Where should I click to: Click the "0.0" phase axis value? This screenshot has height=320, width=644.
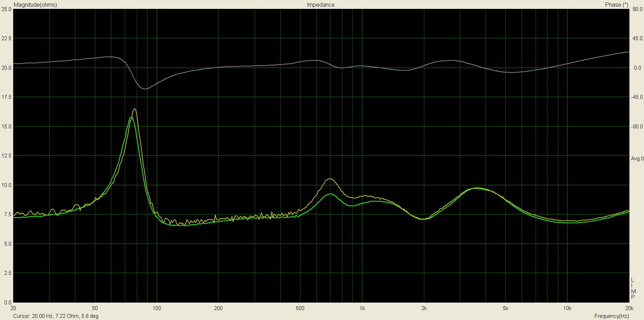point(638,68)
